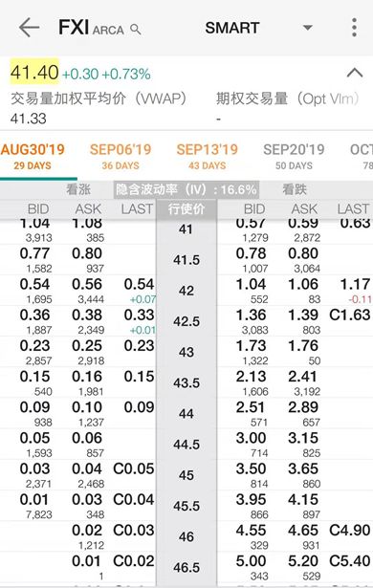Open symbol search magnifier next to FXI

(135, 30)
